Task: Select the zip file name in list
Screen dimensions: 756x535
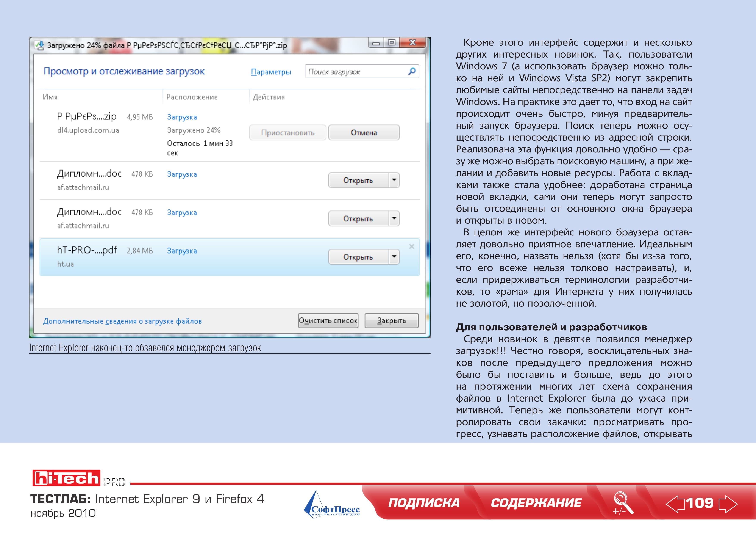Action: (x=87, y=116)
